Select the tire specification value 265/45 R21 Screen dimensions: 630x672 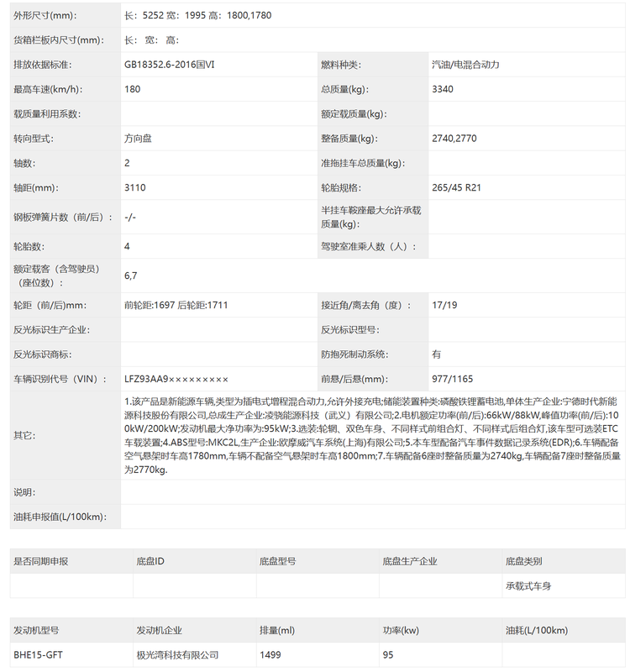point(456,188)
